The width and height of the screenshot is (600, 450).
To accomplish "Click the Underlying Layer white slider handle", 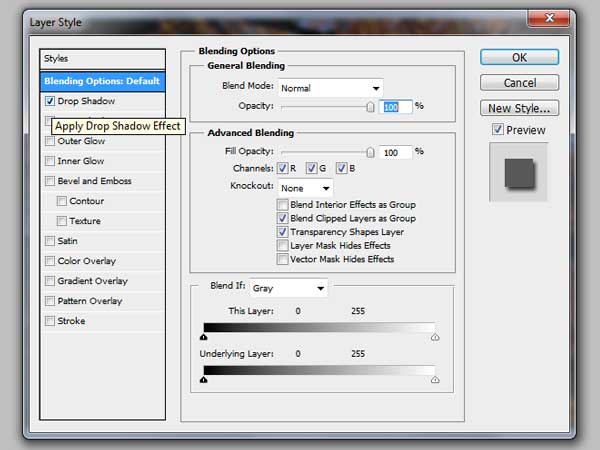I will (435, 380).
